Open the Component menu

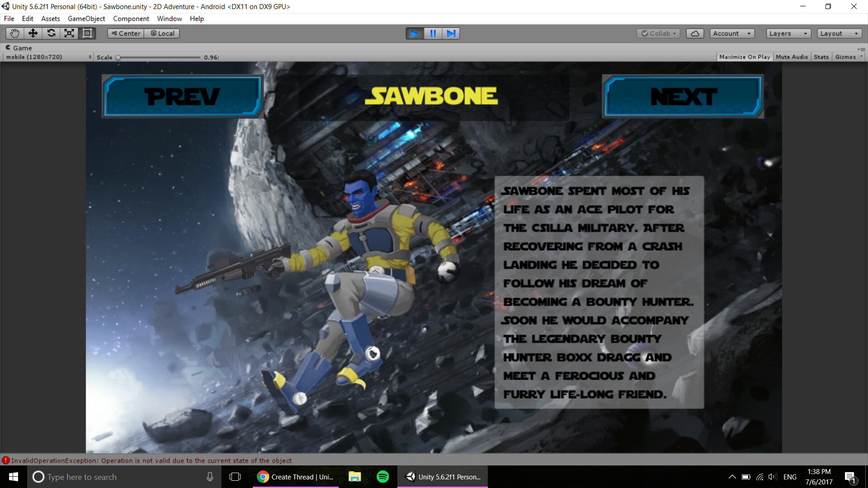[x=131, y=19]
